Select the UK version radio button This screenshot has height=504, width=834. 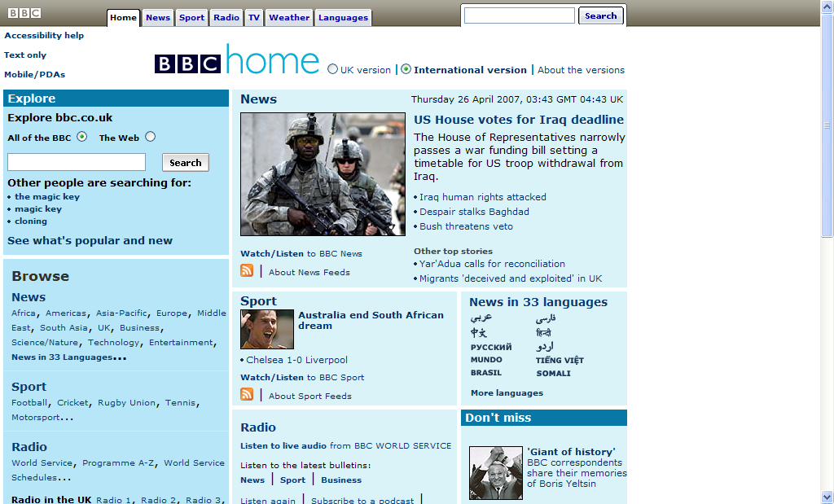[332, 69]
